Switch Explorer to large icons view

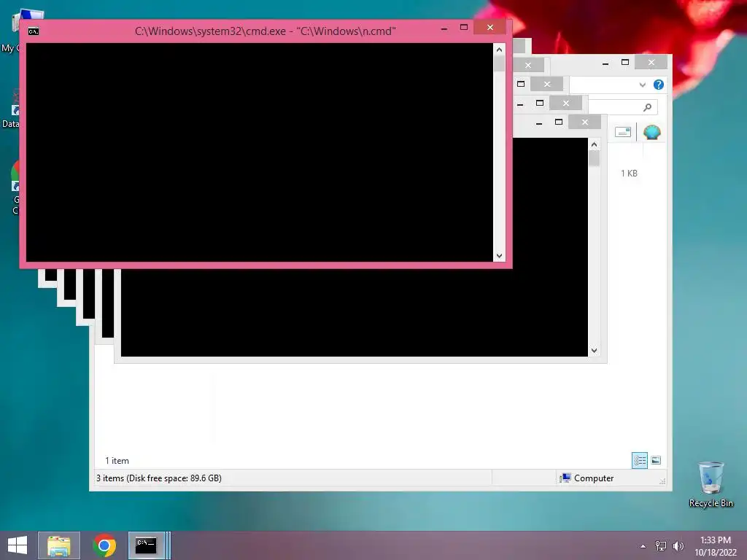click(x=656, y=460)
